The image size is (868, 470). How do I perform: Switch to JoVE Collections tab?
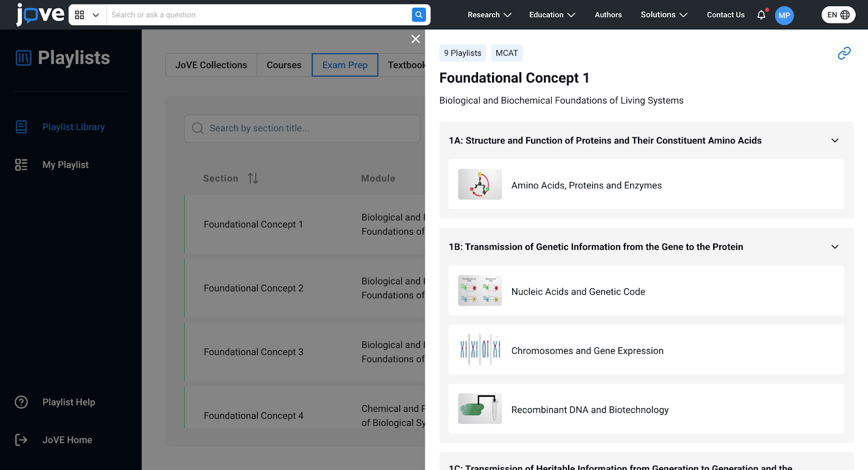click(211, 65)
